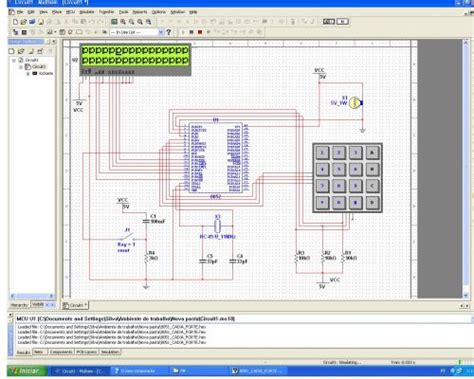Click the Run simulation play button
474x379 pixels.
183,32
